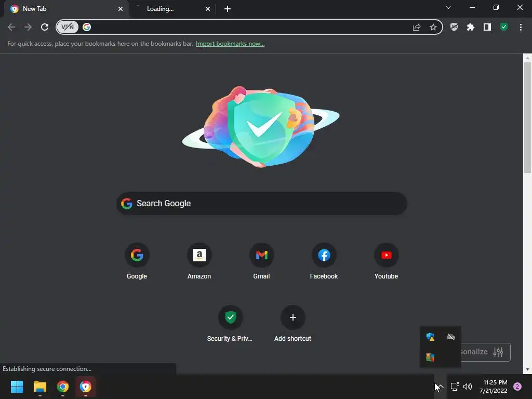The height and width of the screenshot is (399, 532).
Task: Open the AdBlock shield extension
Action: 454,27
